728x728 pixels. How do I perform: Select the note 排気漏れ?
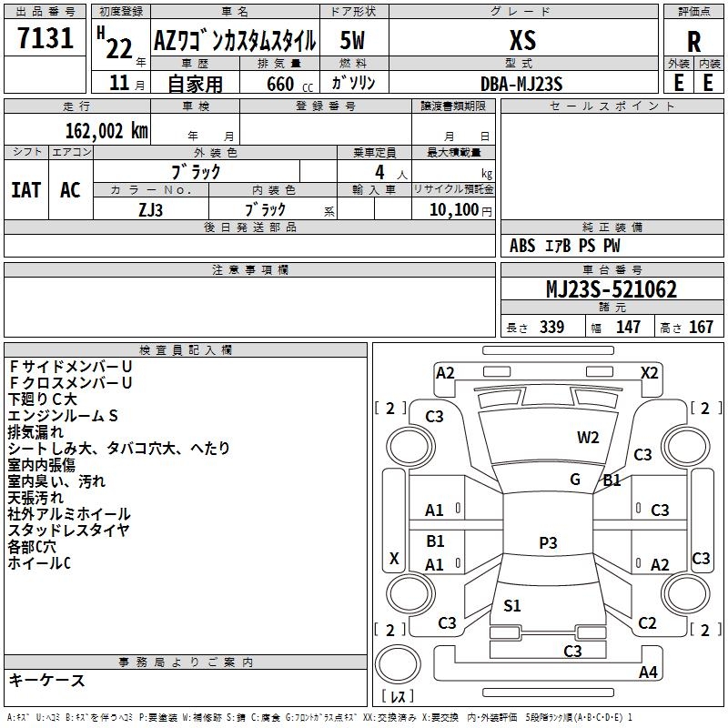pyautogui.click(x=35, y=431)
